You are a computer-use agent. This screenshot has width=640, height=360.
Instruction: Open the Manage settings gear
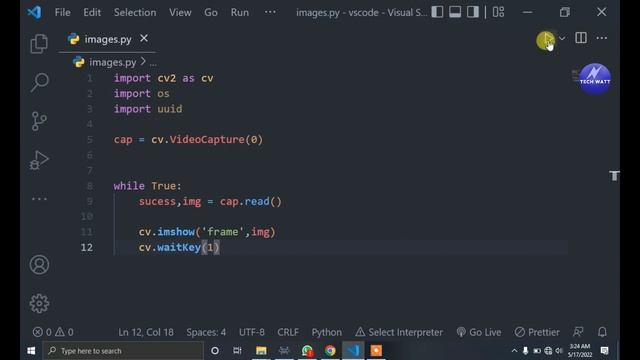point(39,303)
